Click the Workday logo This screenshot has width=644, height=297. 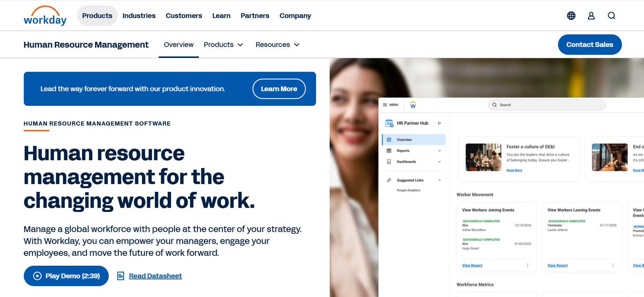click(45, 16)
